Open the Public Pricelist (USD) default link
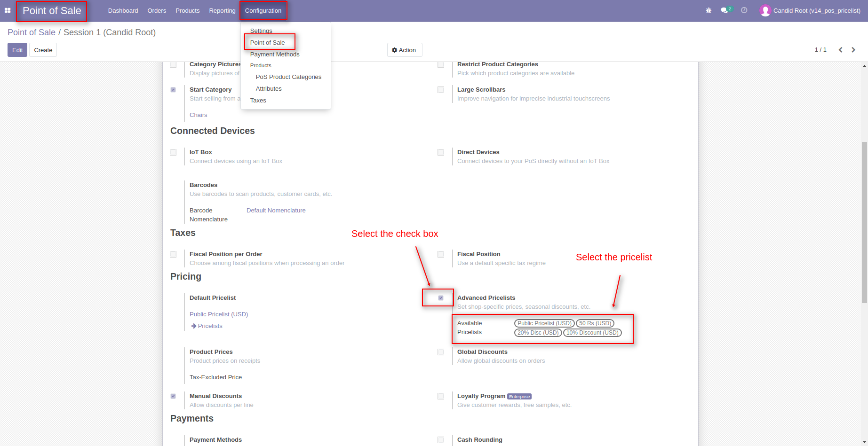868x446 pixels. 219,314
